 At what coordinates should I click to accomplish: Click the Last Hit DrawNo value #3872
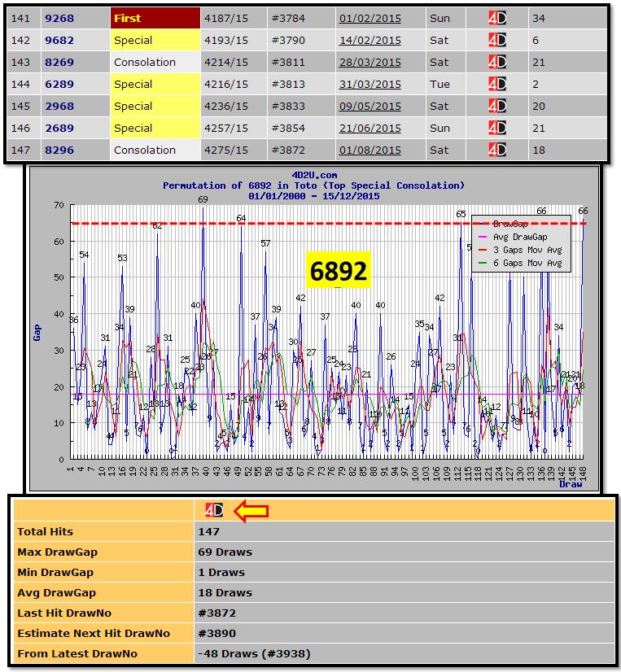tap(216, 613)
